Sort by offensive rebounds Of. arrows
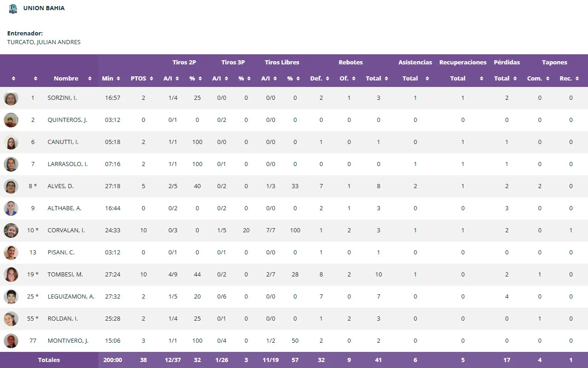 coord(354,79)
